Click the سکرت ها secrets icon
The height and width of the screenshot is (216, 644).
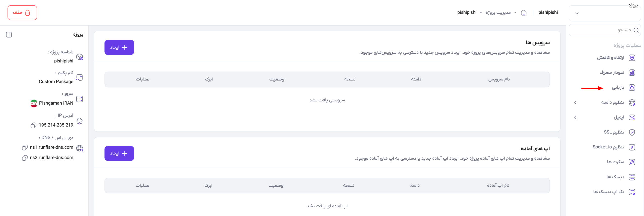tap(632, 162)
